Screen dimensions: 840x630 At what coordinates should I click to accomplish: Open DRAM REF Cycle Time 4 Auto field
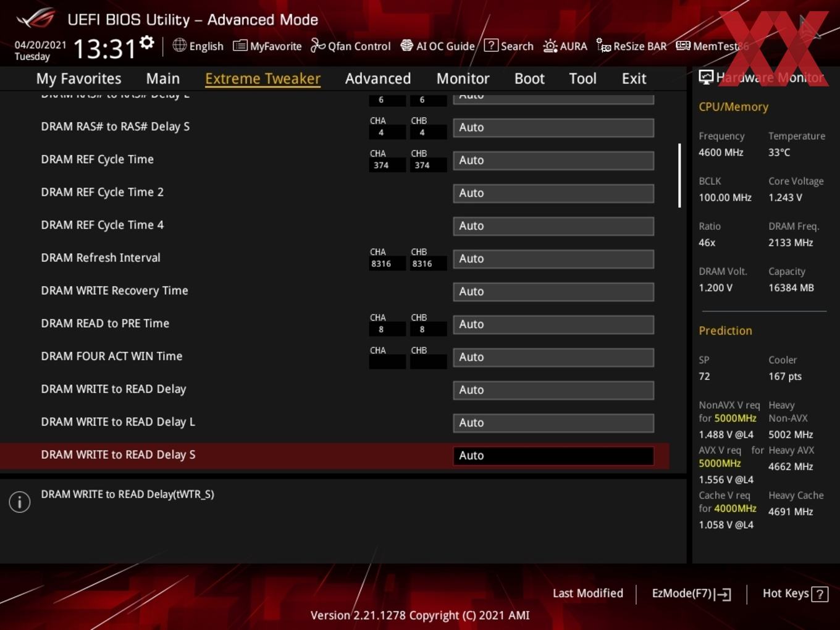click(x=553, y=226)
